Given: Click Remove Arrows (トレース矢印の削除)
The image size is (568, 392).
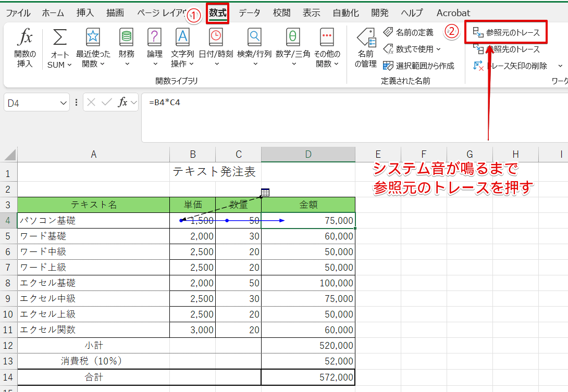Looking at the screenshot, I should [x=510, y=66].
